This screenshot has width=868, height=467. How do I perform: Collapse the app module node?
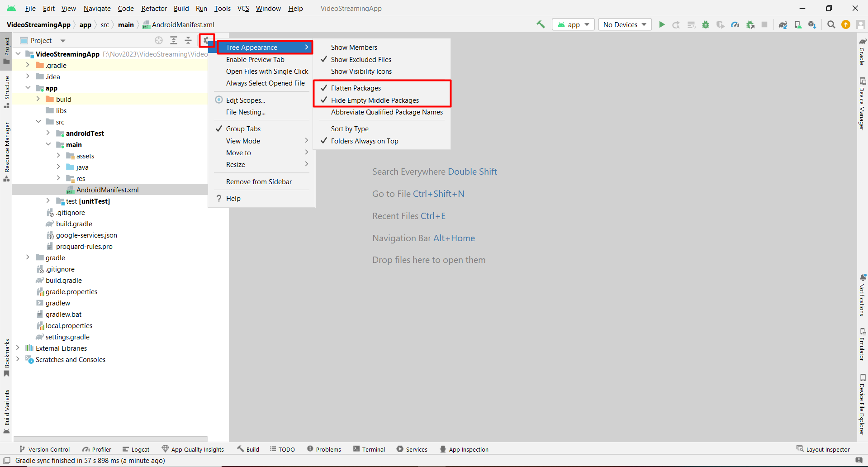pyautogui.click(x=28, y=88)
